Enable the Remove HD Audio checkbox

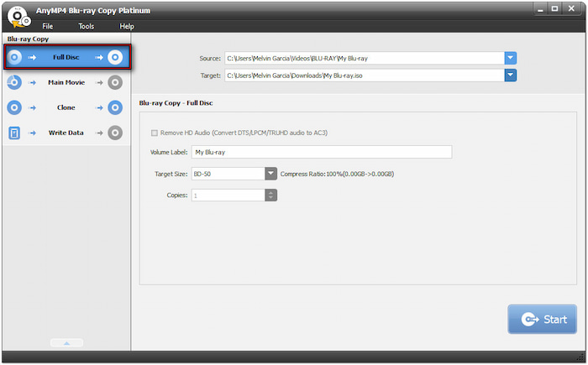(154, 133)
